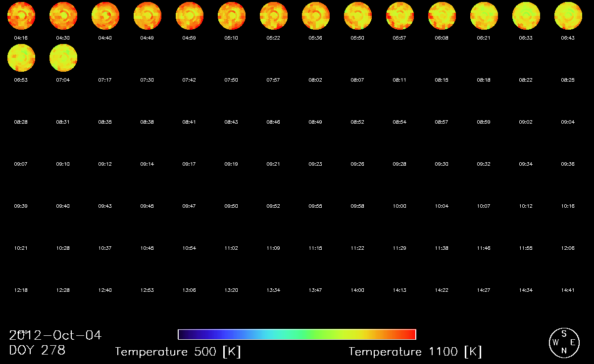Click the 08:28 time label
This screenshot has height=364, width=594.
pyautogui.click(x=21, y=122)
